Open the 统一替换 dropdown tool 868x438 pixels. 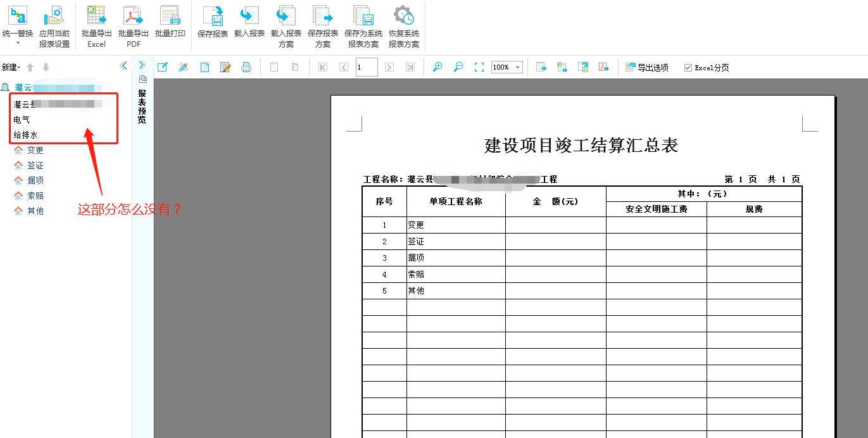18,24
